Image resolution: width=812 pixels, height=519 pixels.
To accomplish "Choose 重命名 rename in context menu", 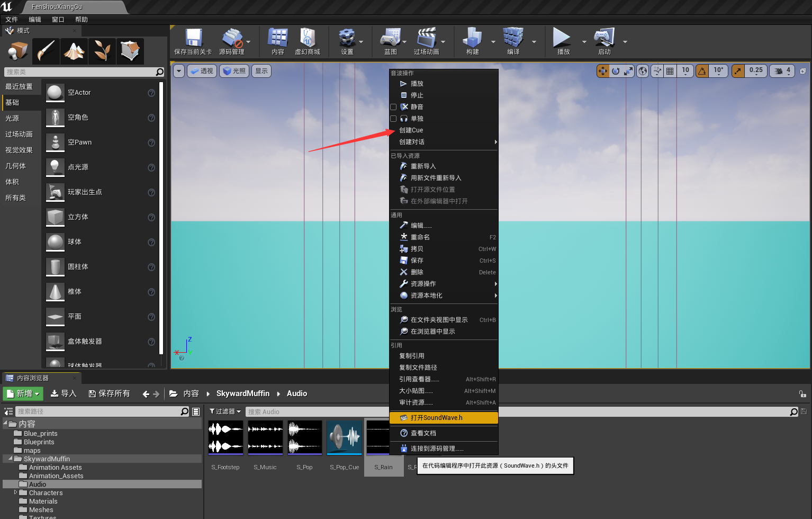I will [x=444, y=237].
